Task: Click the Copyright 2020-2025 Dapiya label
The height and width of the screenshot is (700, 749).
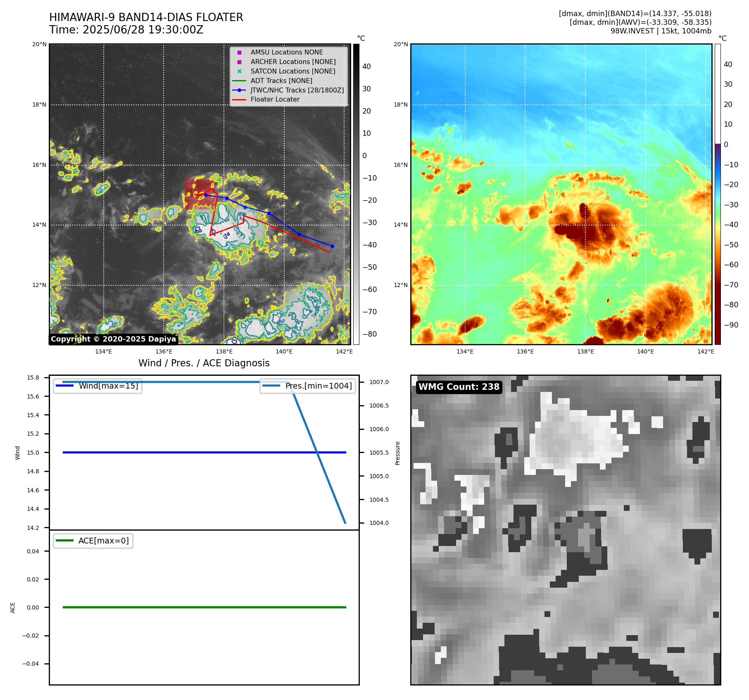Action: 114,339
